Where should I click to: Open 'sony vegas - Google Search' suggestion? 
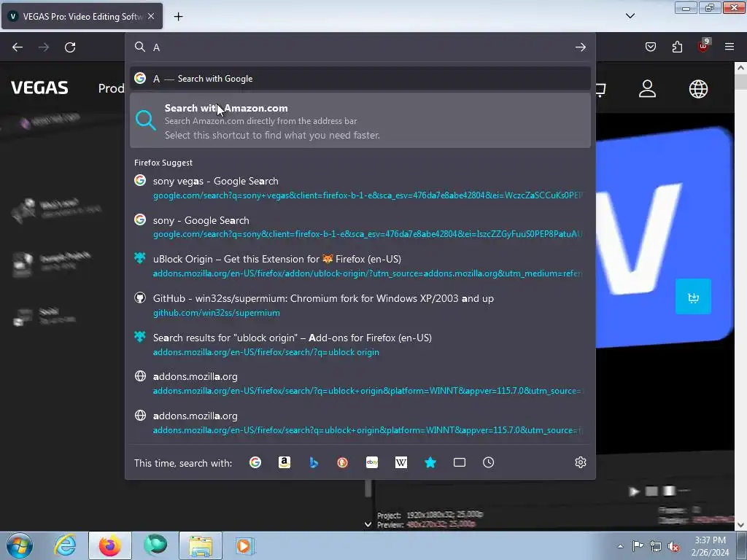pyautogui.click(x=360, y=188)
